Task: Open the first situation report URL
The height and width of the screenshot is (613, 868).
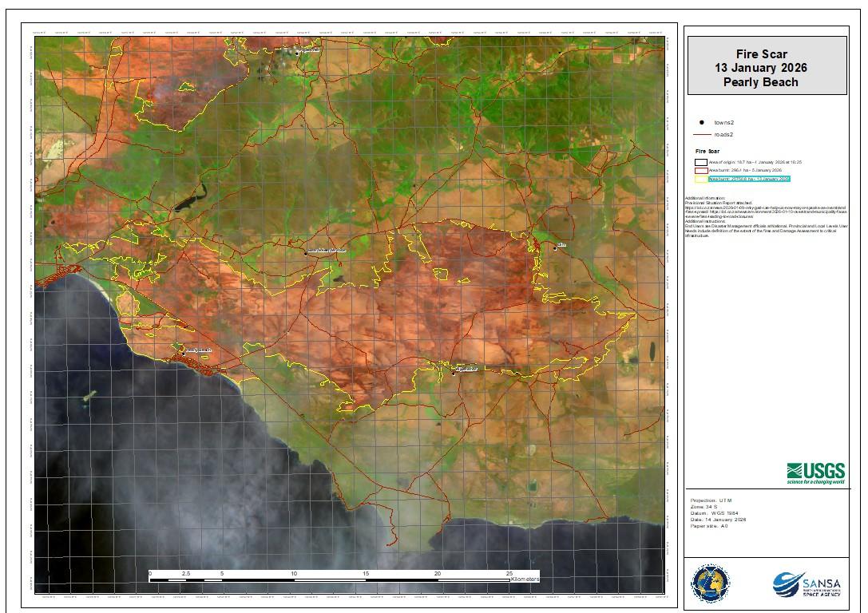Action: coord(765,208)
